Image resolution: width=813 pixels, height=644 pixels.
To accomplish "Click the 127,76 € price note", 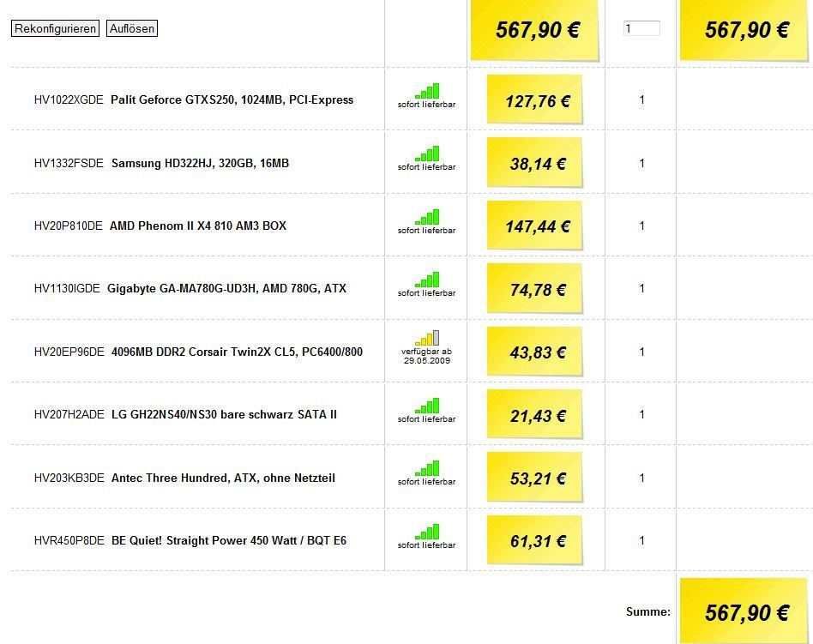I will point(534,99).
